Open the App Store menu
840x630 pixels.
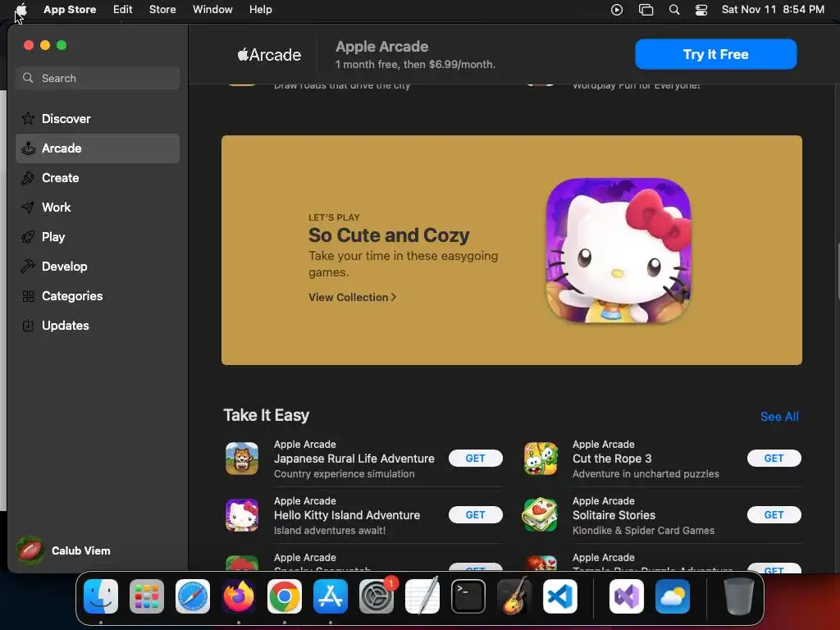tap(70, 10)
